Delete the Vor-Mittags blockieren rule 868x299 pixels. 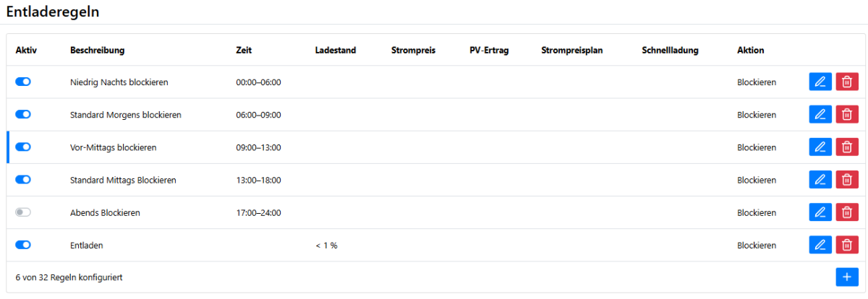pyautogui.click(x=847, y=147)
